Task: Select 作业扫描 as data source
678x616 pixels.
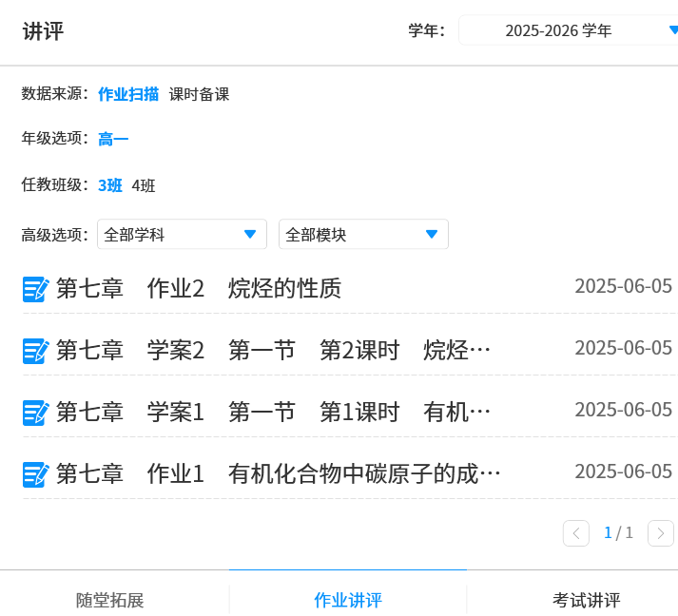Action: [128, 94]
